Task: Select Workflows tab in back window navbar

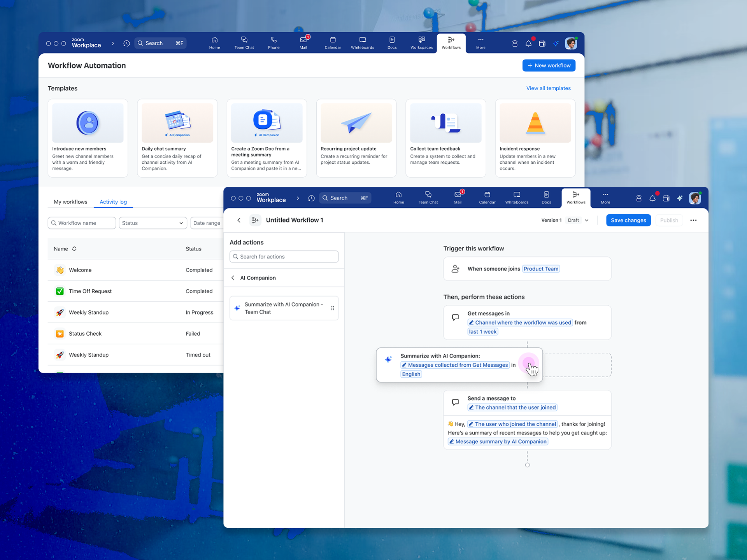Action: click(x=451, y=43)
